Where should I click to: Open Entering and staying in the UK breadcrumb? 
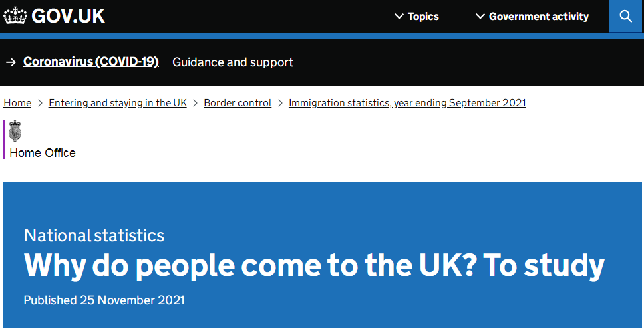pos(118,103)
